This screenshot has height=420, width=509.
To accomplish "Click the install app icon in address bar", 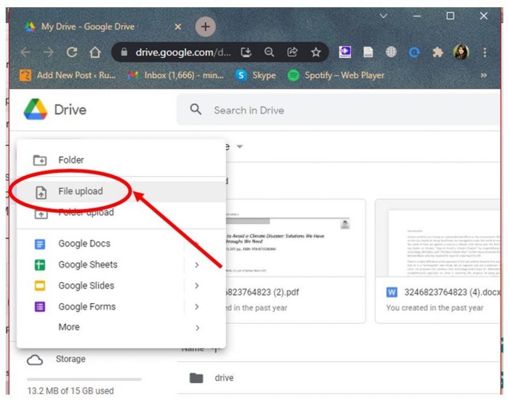I will coord(246,52).
